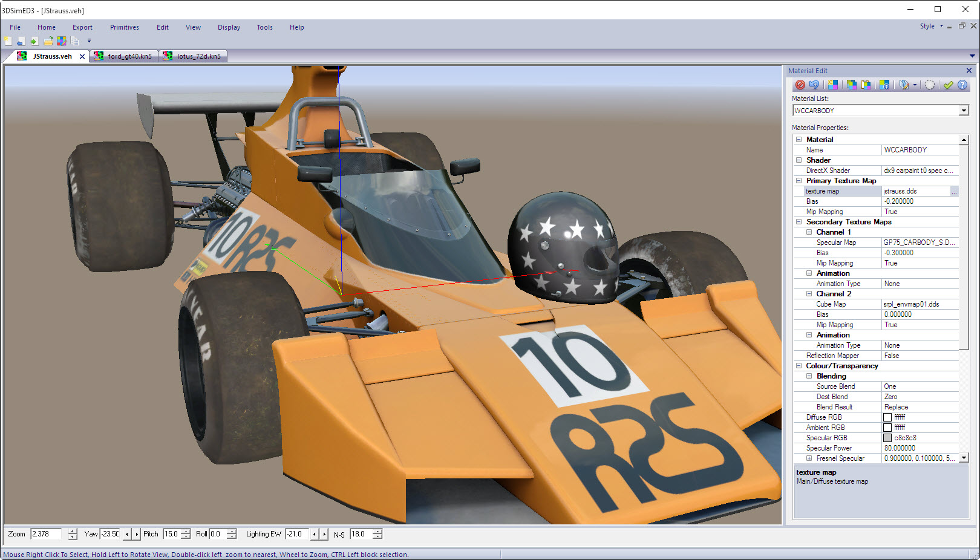Screen dimensions: 980x560
Task: Click the Source Blend value One
Action: click(920, 386)
